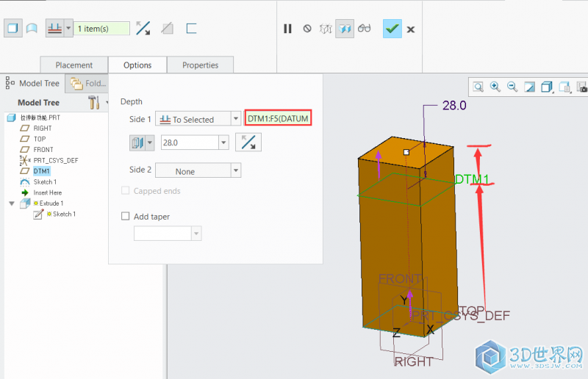This screenshot has width=588, height=379.
Task: Select the extrude as solid icon
Action: click(12, 29)
